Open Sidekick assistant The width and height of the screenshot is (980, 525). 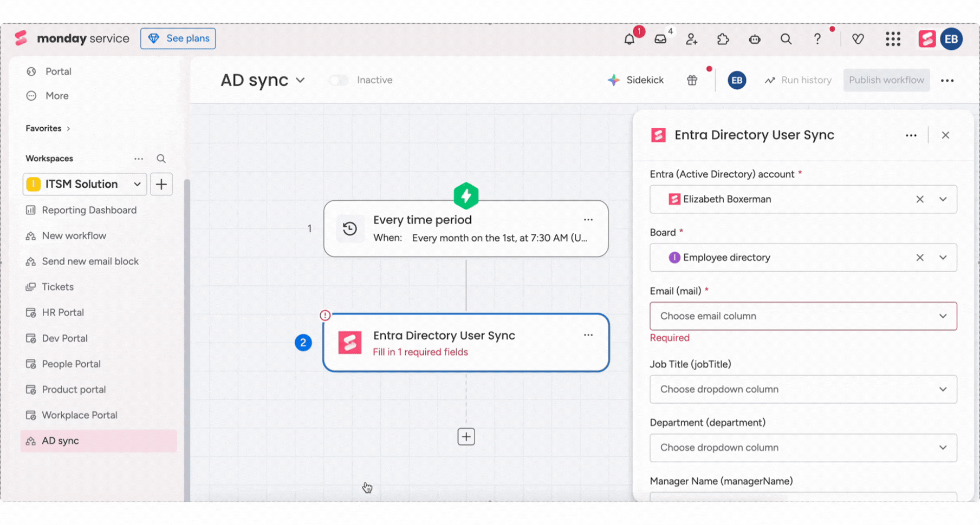[x=635, y=80]
